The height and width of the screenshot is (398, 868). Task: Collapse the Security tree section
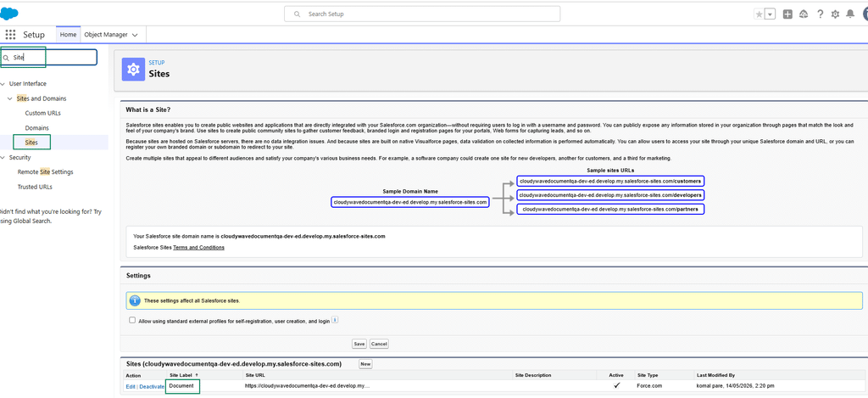click(3, 158)
